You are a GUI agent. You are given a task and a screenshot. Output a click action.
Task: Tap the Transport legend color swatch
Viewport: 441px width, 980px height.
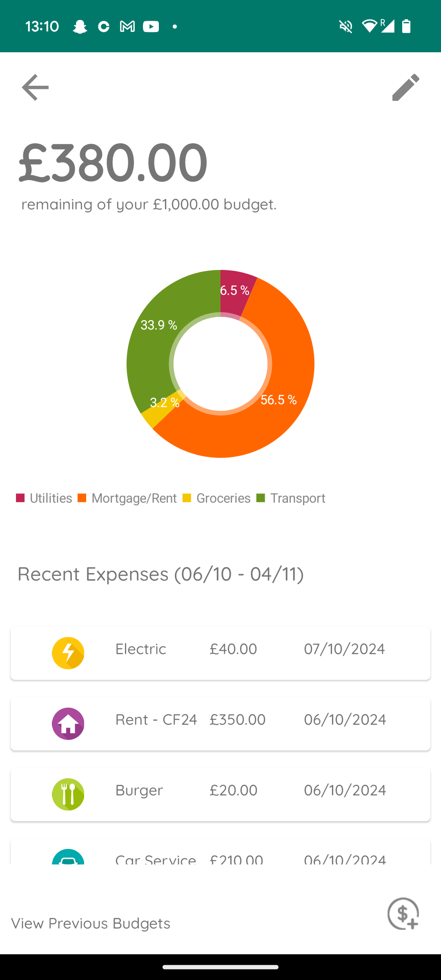coord(261,498)
